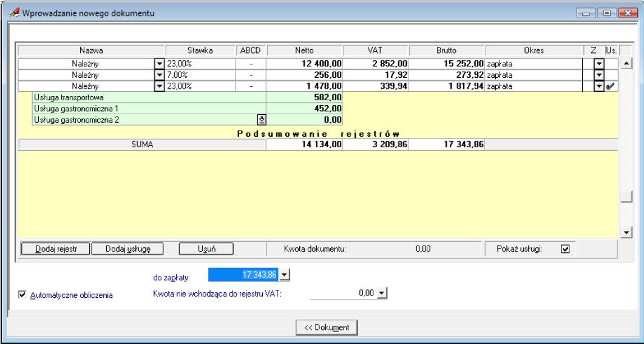Click the small arrow icon beside Usługa gastronomiczna 2
This screenshot has height=344, width=644.
pos(261,120)
